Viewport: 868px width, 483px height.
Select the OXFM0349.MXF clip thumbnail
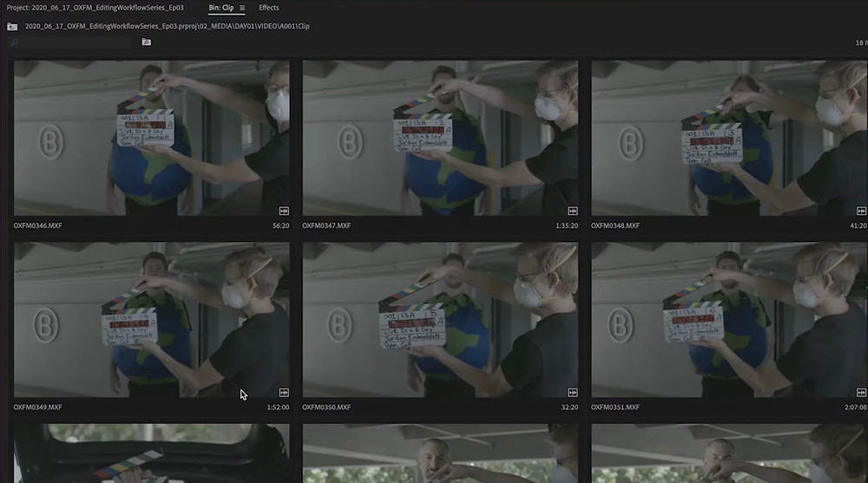(x=152, y=319)
